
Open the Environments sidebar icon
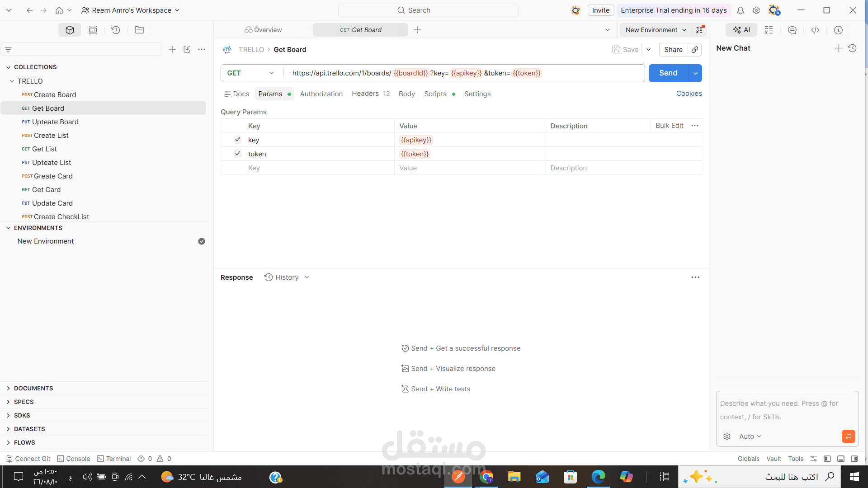click(93, 30)
